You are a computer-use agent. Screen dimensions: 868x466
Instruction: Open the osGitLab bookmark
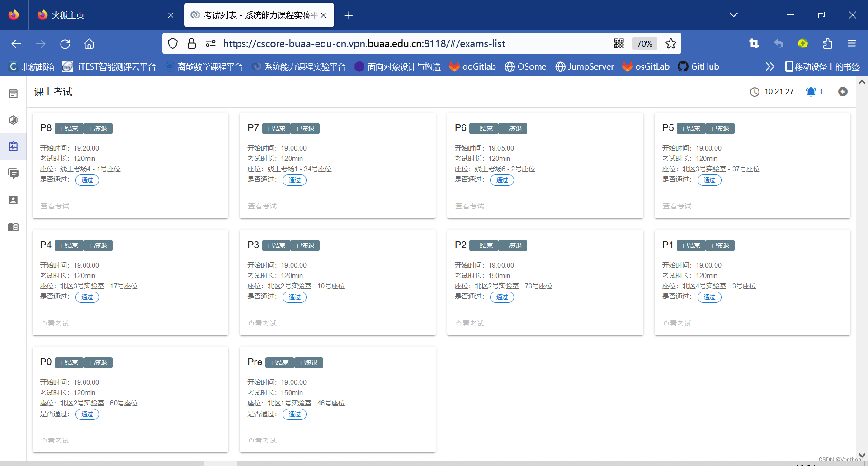646,67
